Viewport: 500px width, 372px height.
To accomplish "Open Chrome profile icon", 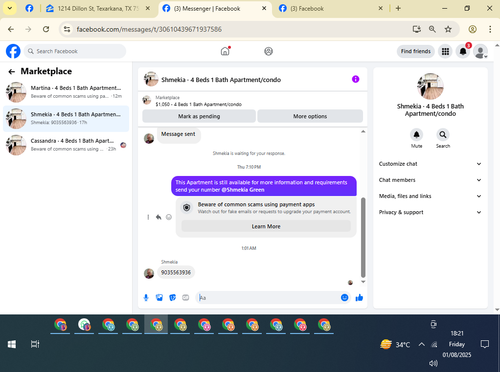I will (472, 29).
